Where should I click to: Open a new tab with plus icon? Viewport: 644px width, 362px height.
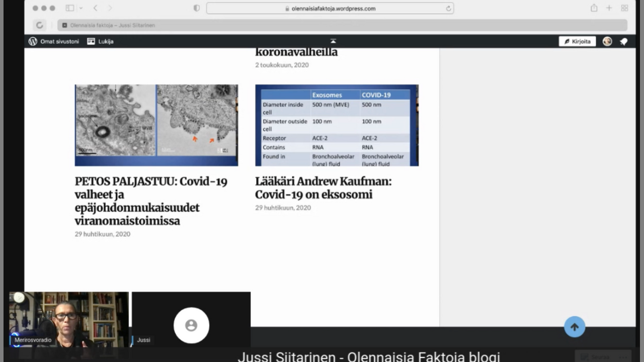[x=609, y=8]
